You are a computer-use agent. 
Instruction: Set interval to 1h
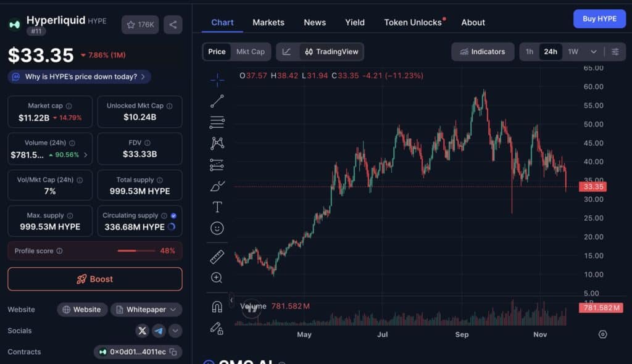pos(529,52)
